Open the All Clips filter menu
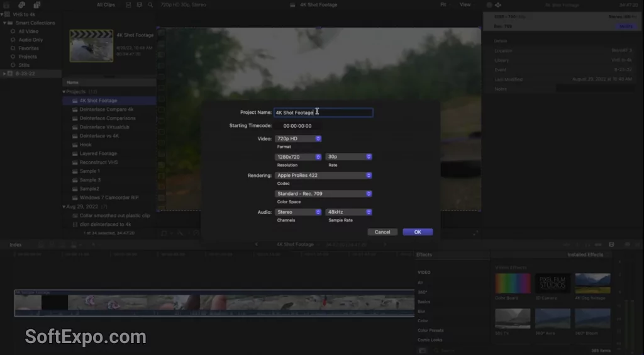Image resolution: width=644 pixels, height=355 pixels. pyautogui.click(x=106, y=5)
